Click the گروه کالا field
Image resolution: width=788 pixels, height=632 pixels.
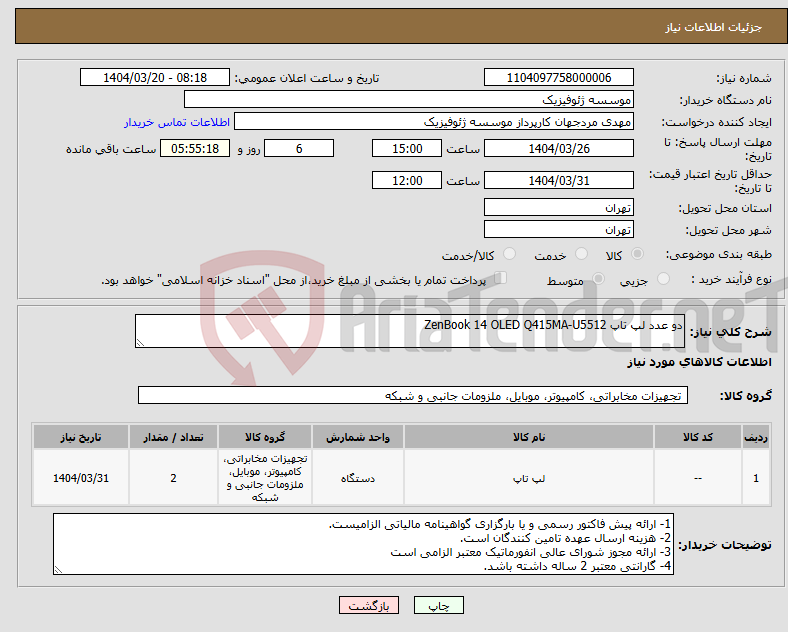[x=413, y=395]
